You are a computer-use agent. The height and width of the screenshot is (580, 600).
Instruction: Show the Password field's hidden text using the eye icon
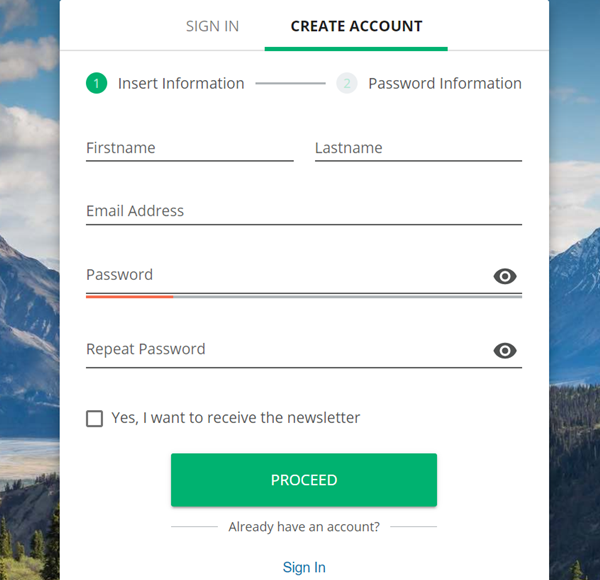(505, 277)
